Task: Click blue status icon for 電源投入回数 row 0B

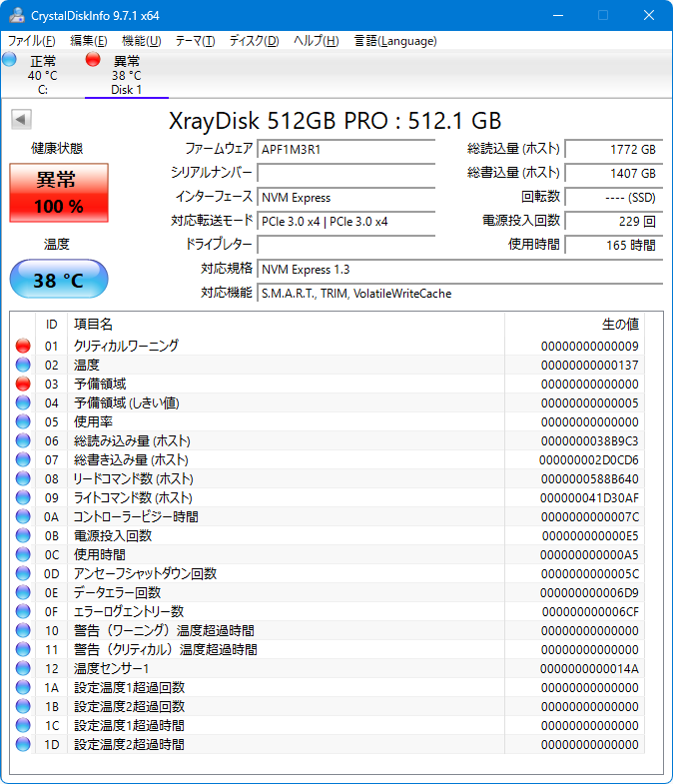Action: click(x=23, y=535)
